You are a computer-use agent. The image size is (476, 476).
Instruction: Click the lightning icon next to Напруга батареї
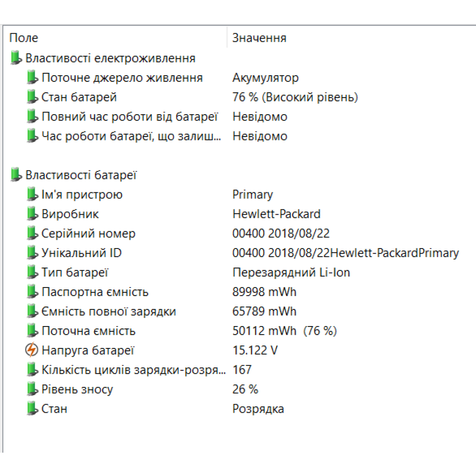point(31,351)
